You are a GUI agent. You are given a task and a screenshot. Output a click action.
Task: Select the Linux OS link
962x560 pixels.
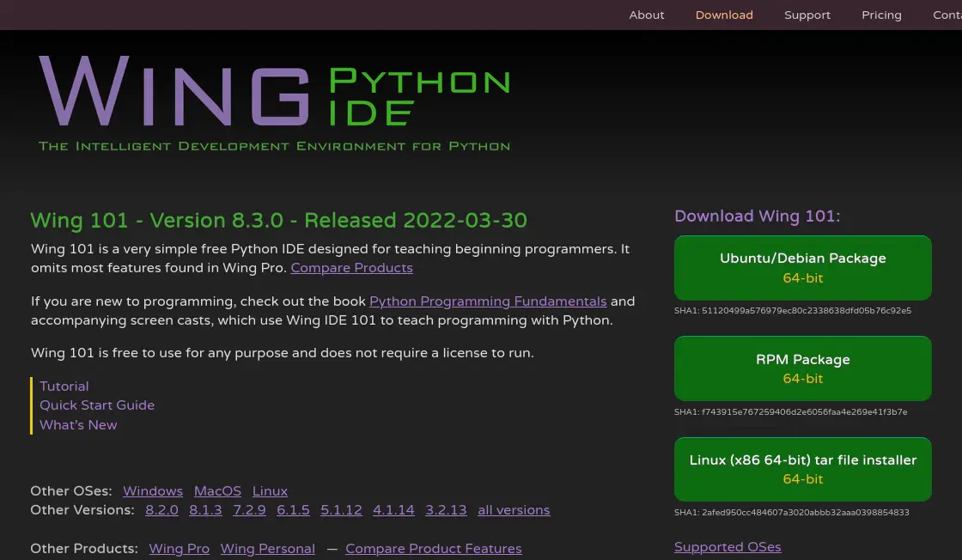(270, 491)
